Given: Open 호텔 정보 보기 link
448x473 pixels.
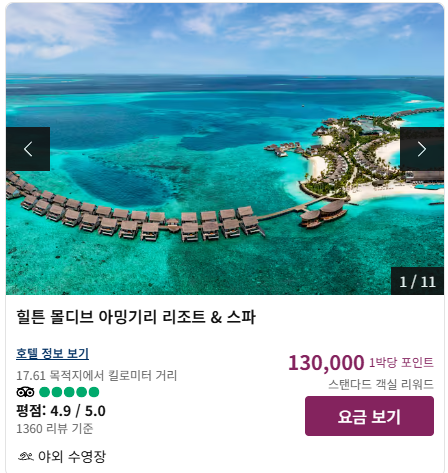Looking at the screenshot, I should [x=52, y=353].
